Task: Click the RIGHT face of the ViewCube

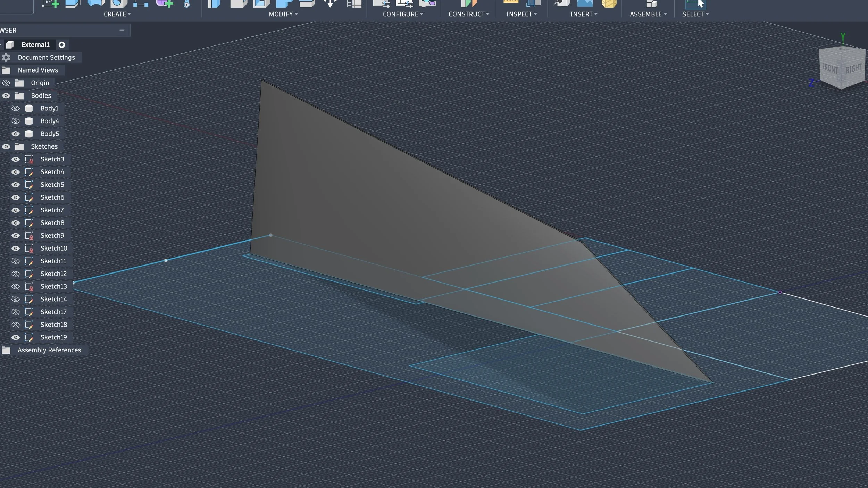Action: (854, 68)
